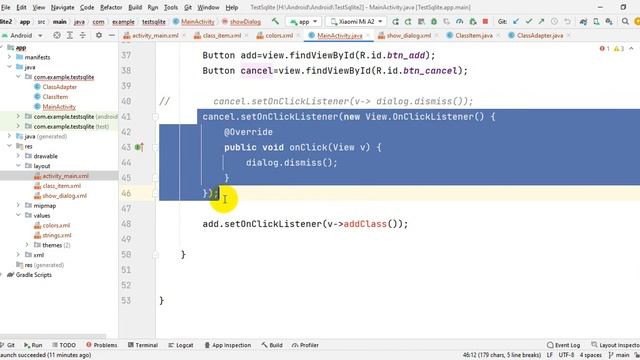Open ClassAdapter in project tree
640x360 pixels.
click(60, 87)
